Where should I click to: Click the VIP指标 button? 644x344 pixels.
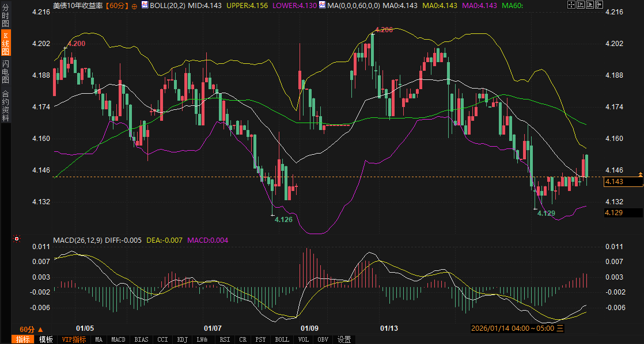coord(74,339)
